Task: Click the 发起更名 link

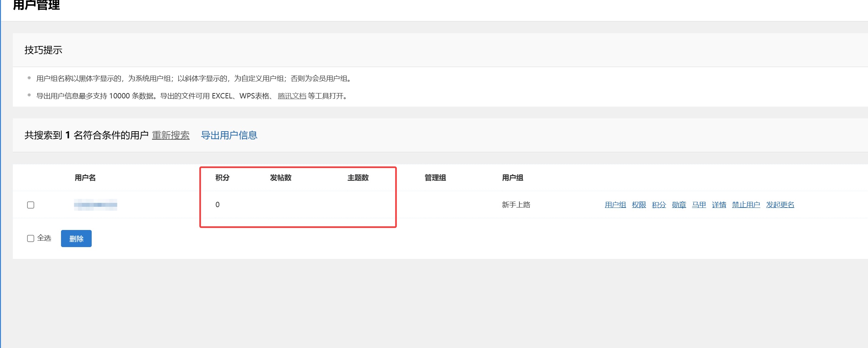Action: click(x=780, y=205)
